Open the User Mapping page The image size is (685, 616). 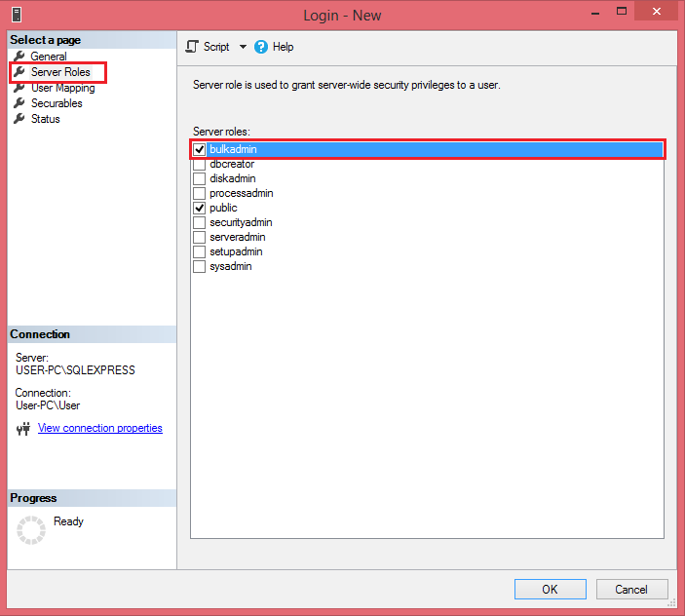click(x=62, y=88)
